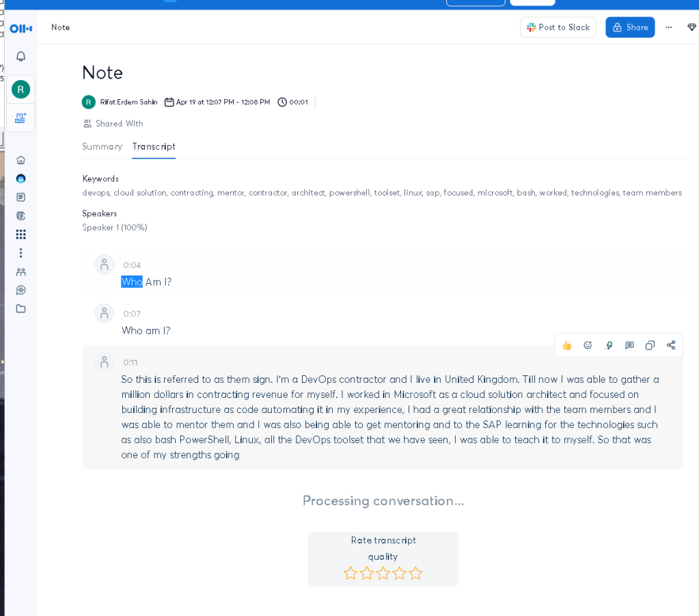Click author name Rifat Erdem Sahin
699x616 pixels.
click(129, 102)
